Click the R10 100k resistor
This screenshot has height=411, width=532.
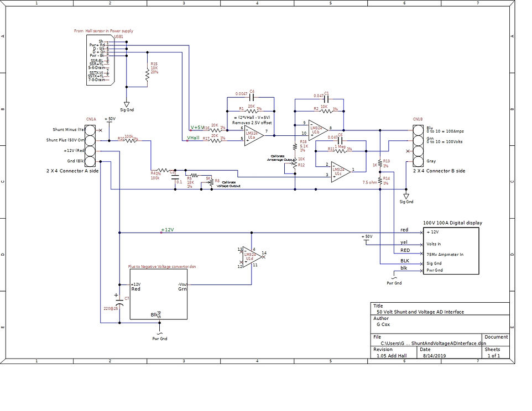click(x=131, y=140)
